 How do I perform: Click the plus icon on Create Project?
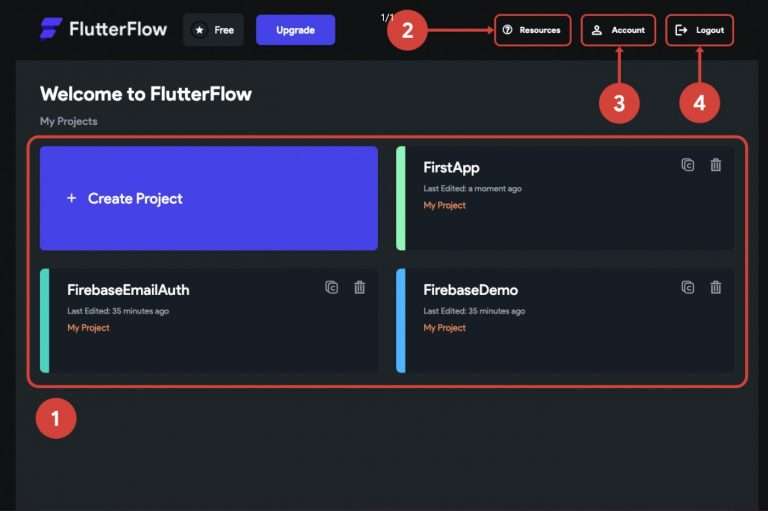point(71,198)
